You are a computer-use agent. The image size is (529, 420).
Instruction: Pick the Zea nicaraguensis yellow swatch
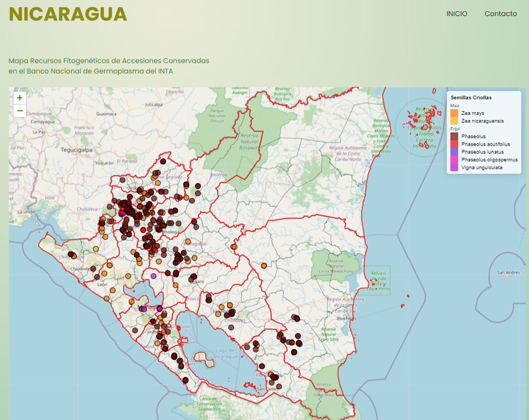[x=454, y=121]
